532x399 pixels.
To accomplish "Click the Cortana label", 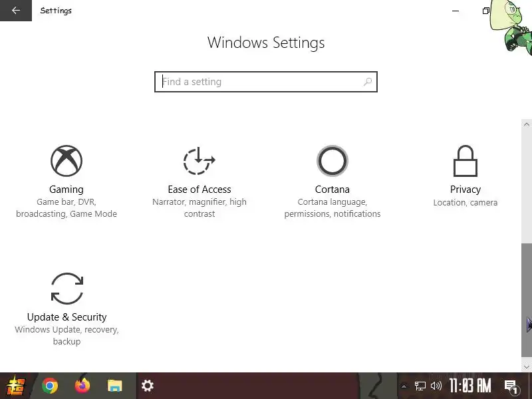I will 332,190.
